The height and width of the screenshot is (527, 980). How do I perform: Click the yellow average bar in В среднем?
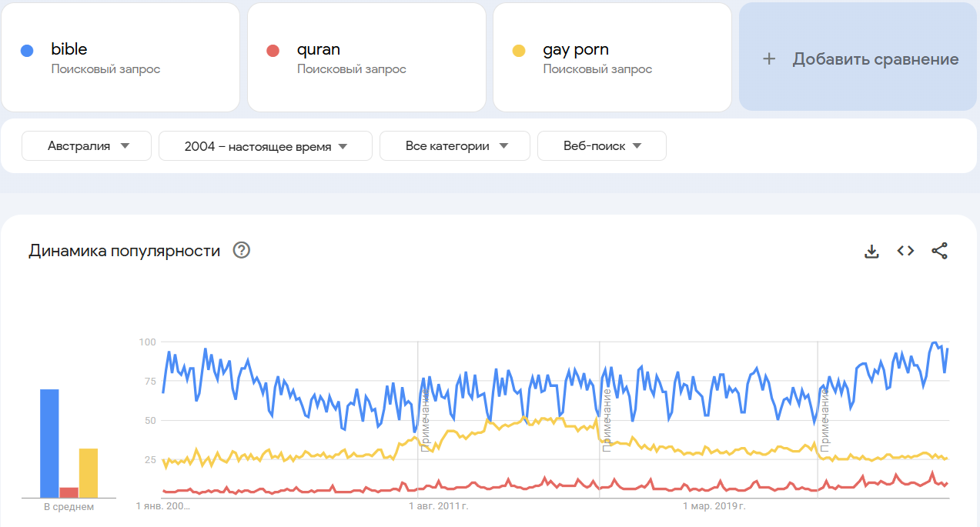coord(89,472)
